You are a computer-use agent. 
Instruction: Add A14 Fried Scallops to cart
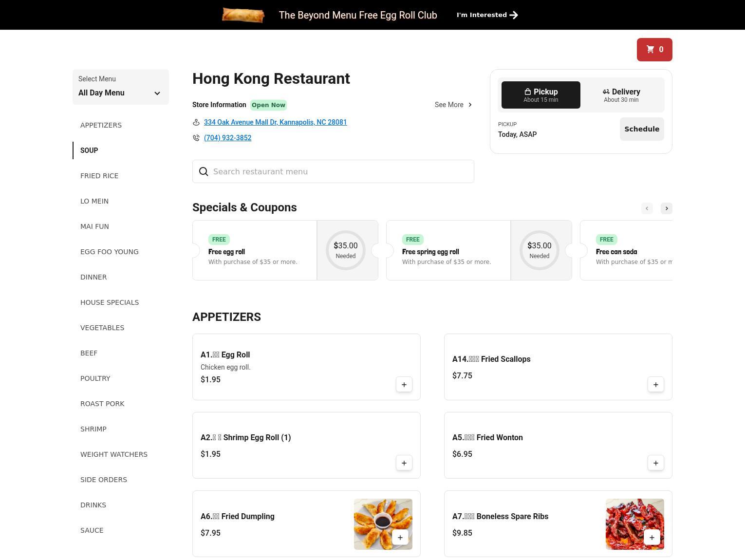click(655, 385)
